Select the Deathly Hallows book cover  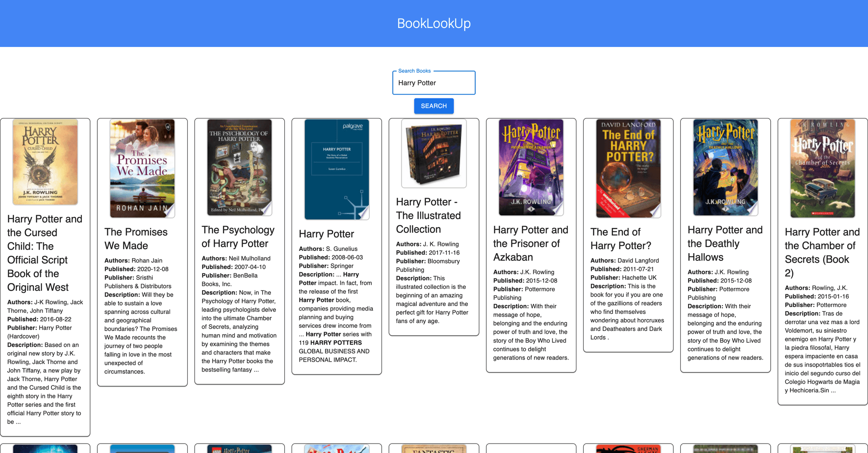(x=725, y=167)
